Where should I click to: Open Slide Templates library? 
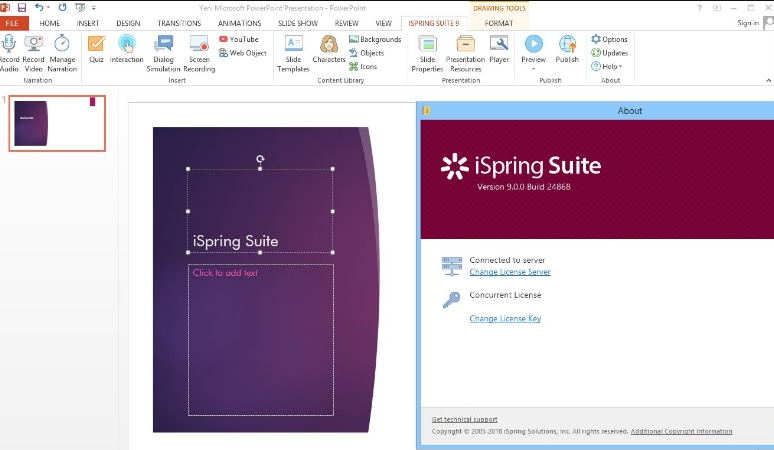pos(293,54)
